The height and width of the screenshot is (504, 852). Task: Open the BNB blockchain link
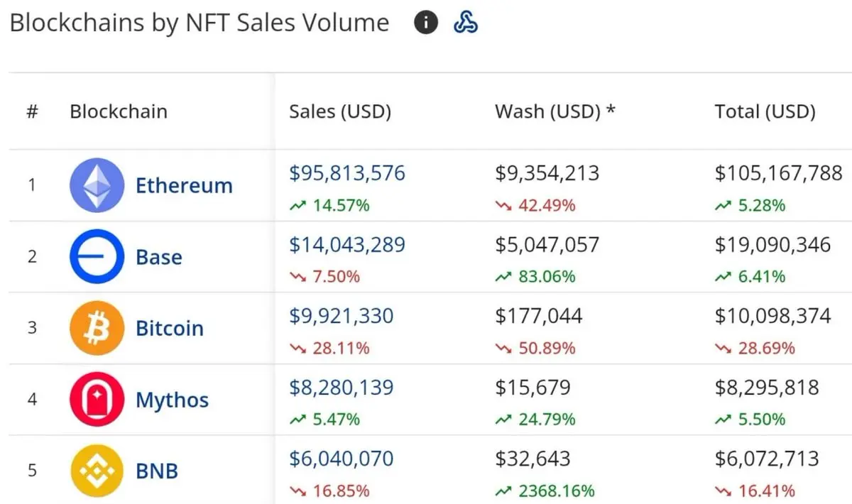[x=157, y=471]
